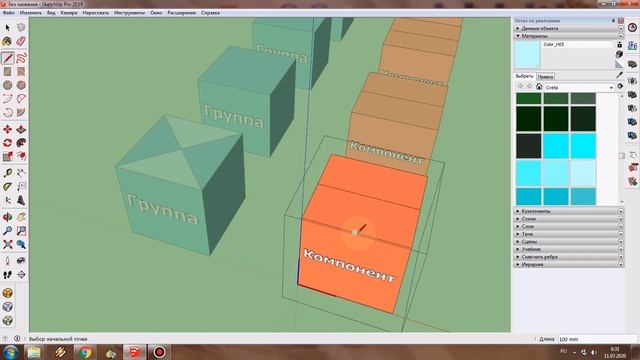Open the Нарисовать menu
The height and width of the screenshot is (360, 640).
pyautogui.click(x=96, y=13)
